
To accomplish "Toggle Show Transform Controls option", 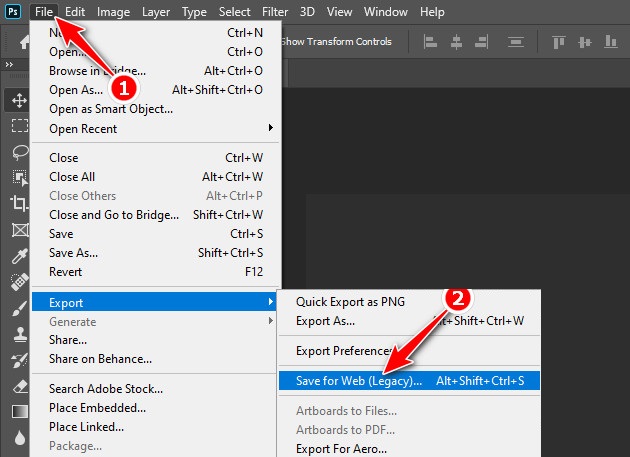I will pyautogui.click(x=336, y=41).
